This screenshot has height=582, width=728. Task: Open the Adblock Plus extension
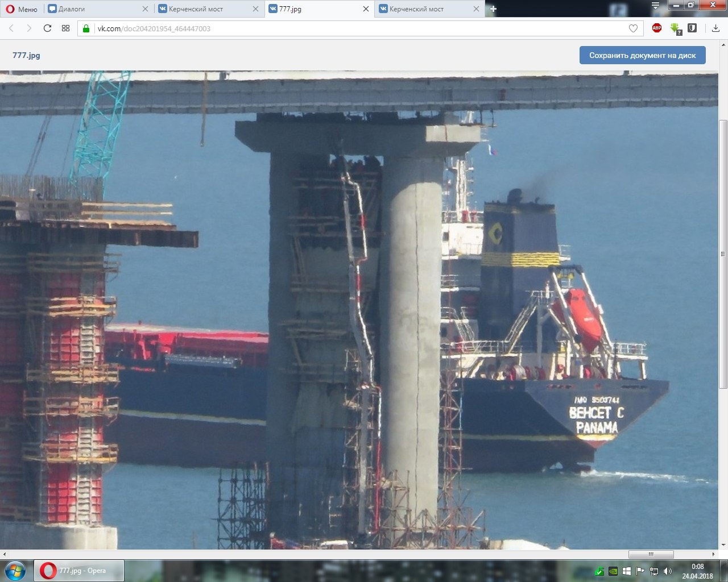tap(657, 28)
